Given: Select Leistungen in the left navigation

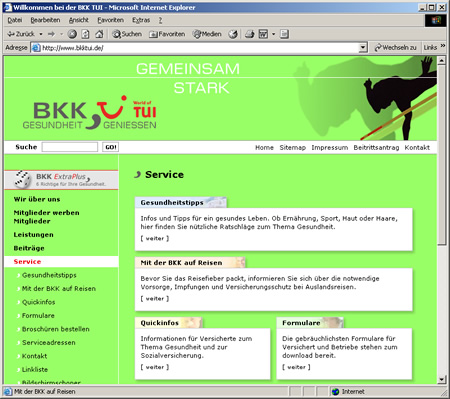Looking at the screenshot, I should point(33,235).
